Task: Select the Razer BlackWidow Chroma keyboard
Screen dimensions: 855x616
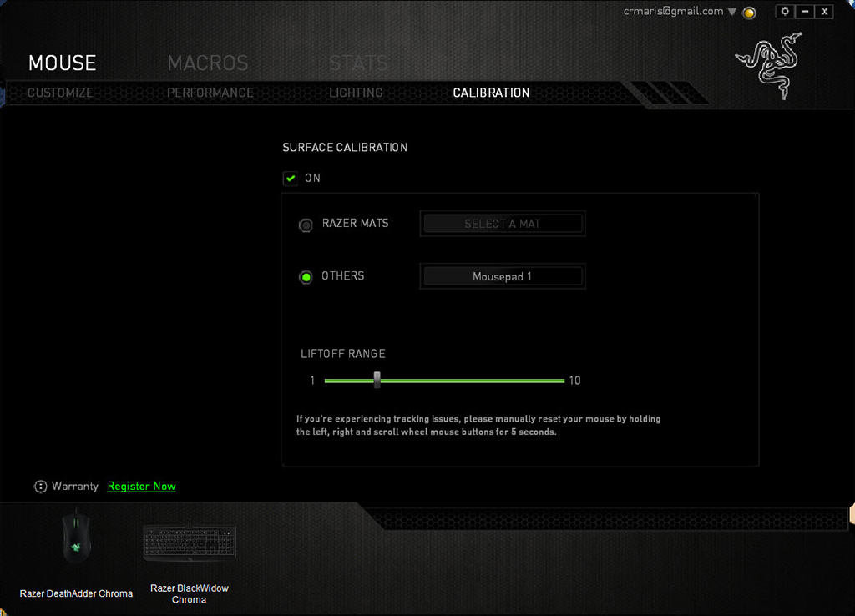Action: pyautogui.click(x=190, y=542)
